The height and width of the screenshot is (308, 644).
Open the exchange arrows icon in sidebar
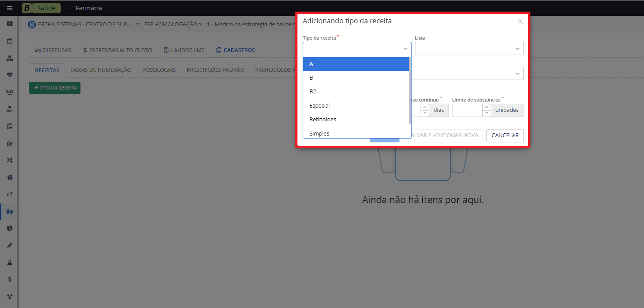click(x=9, y=194)
